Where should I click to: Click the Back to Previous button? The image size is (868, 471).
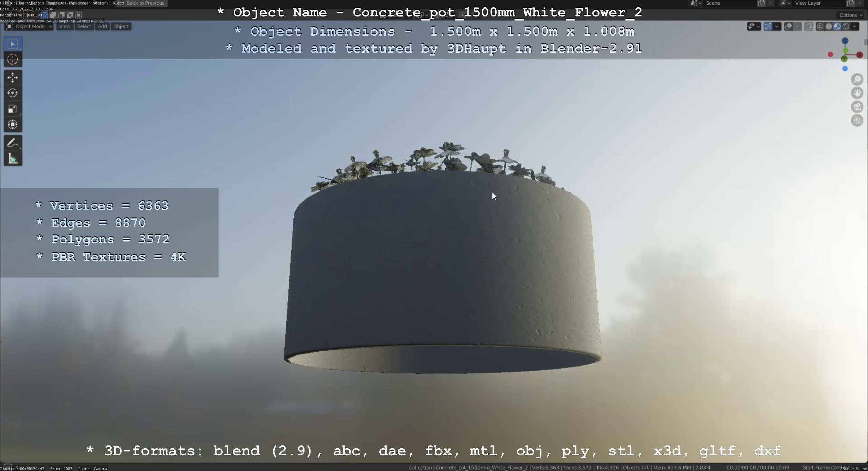click(x=141, y=3)
